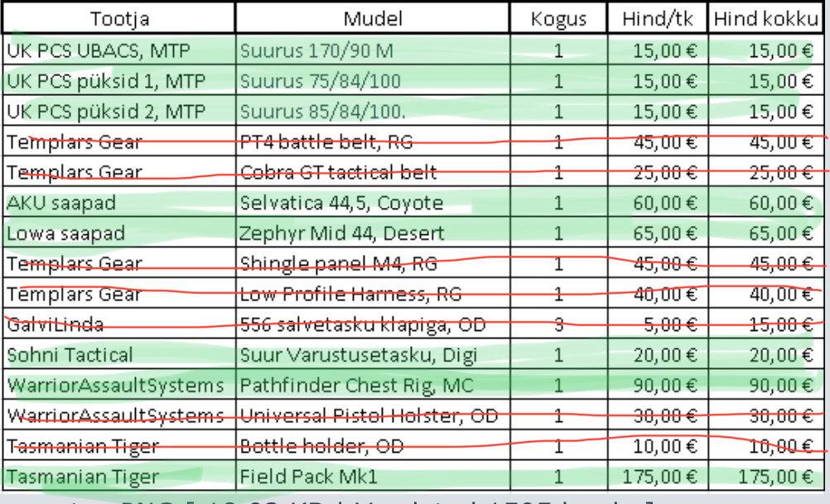
Task: Click the "Zephyr Mid 44, Desert" cell
Action: pos(341,233)
